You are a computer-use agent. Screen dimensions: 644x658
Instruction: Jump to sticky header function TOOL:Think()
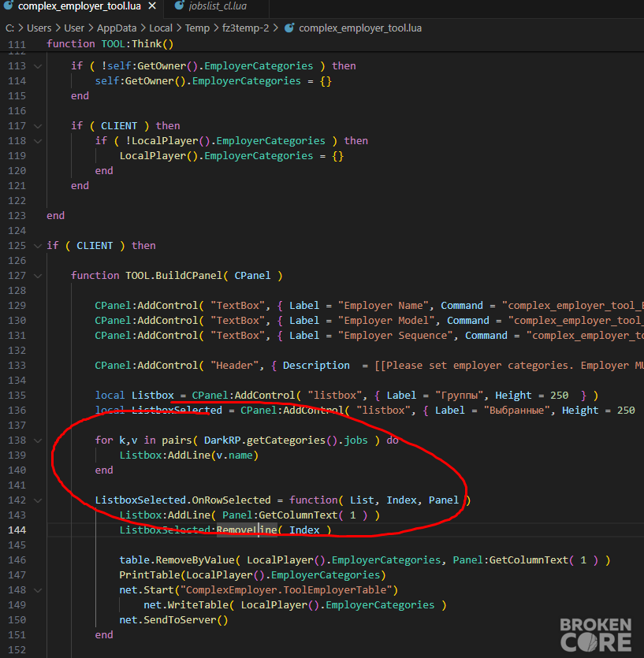(x=110, y=43)
